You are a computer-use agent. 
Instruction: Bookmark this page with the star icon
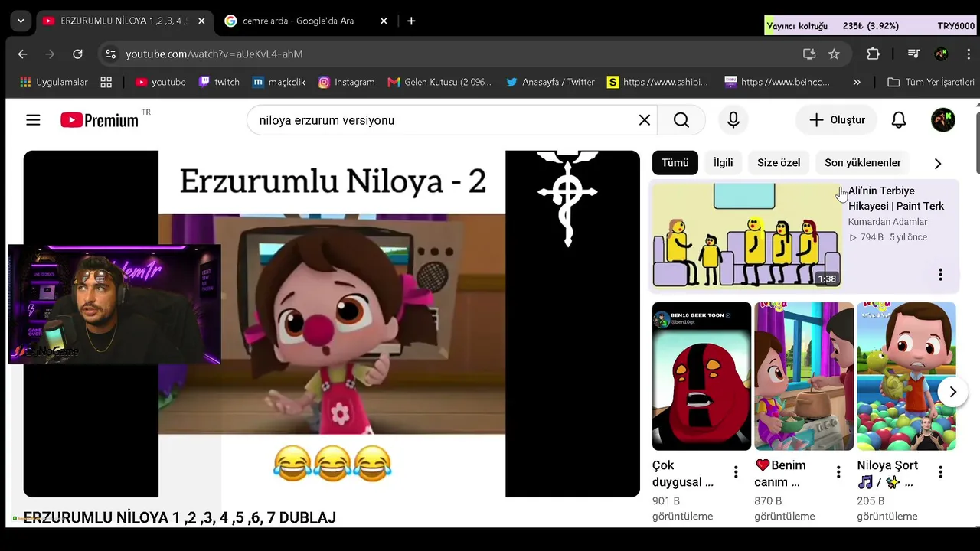pyautogui.click(x=834, y=54)
